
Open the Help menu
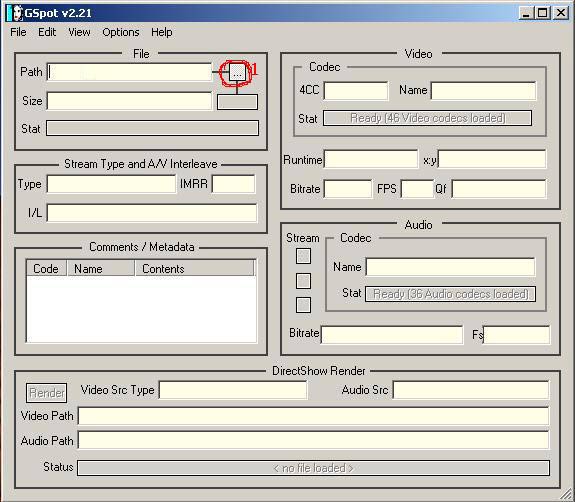(x=162, y=32)
